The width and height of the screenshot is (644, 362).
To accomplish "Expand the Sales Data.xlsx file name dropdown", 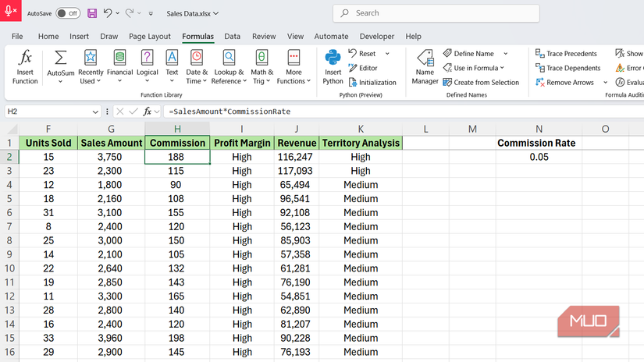I will point(216,13).
